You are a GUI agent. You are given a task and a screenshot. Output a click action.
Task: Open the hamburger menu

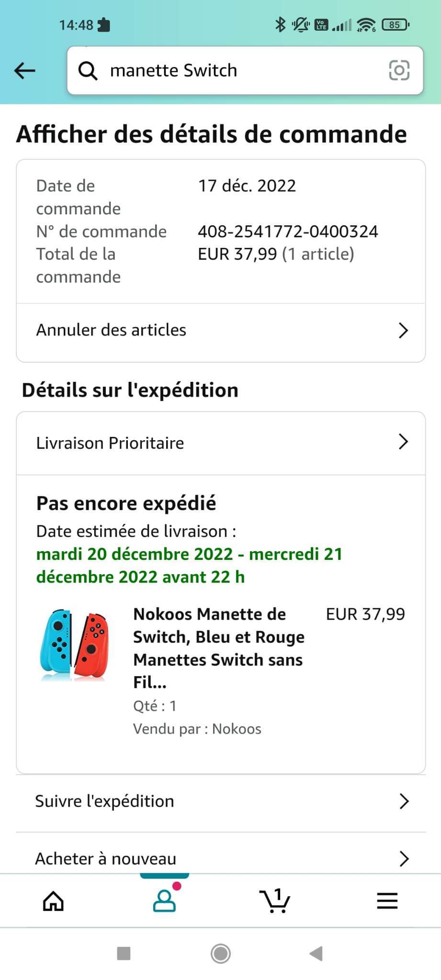coord(387,901)
